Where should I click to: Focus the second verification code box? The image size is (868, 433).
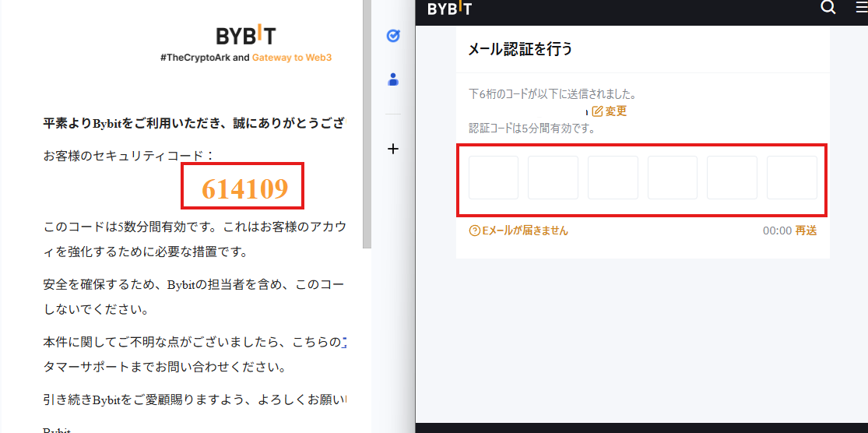pyautogui.click(x=553, y=178)
